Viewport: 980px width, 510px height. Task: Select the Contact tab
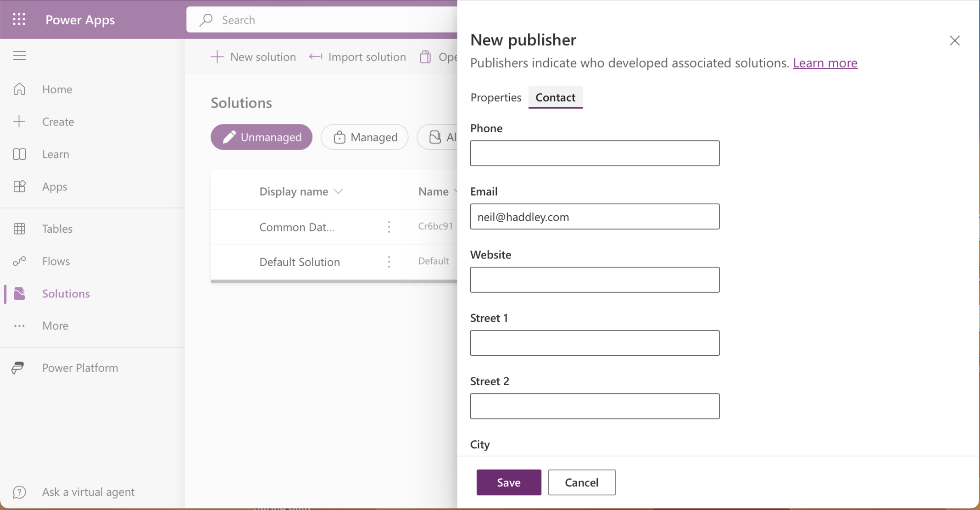tap(555, 97)
